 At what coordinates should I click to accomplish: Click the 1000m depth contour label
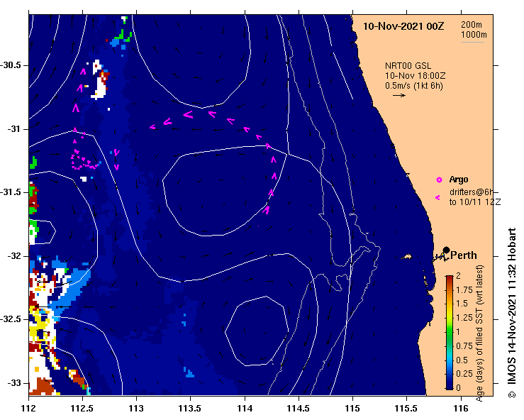click(x=474, y=35)
